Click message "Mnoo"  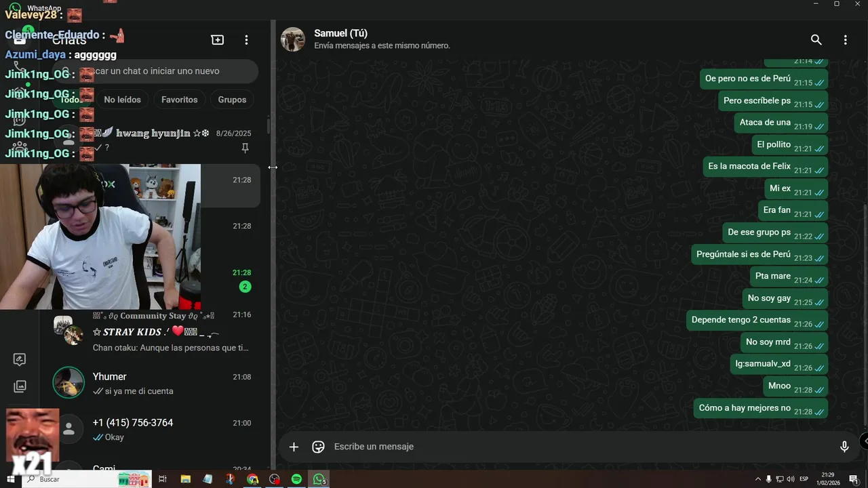[x=795, y=386]
